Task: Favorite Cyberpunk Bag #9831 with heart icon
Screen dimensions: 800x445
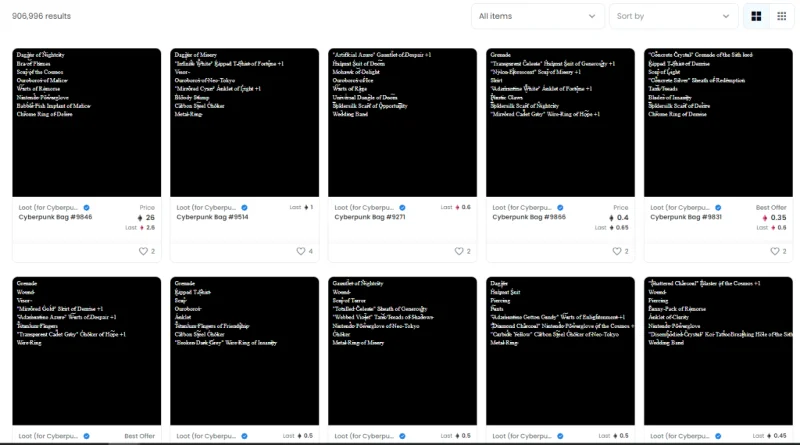Action: pyautogui.click(x=775, y=251)
